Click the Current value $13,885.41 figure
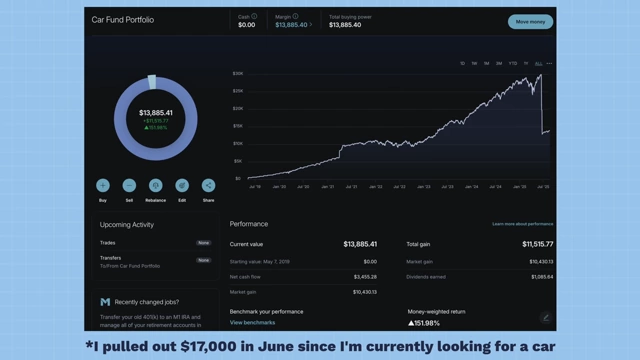This screenshot has height=360, width=640. point(360,244)
